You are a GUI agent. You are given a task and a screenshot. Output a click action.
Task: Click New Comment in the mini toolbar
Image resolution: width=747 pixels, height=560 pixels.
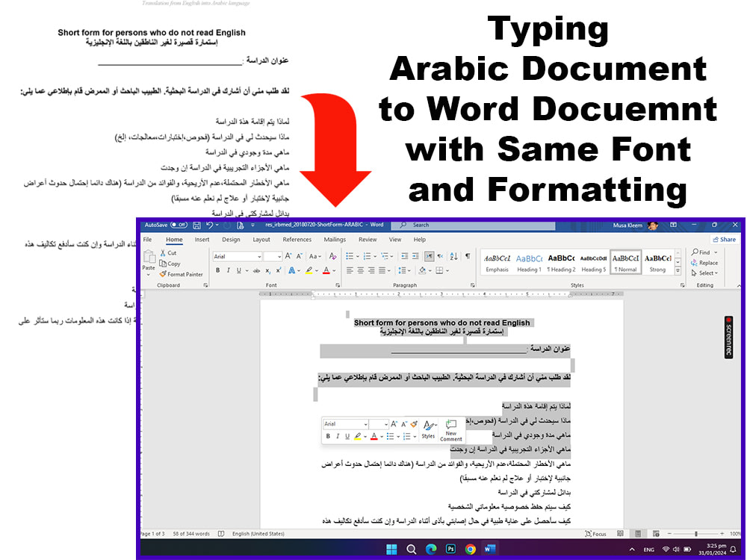(x=450, y=429)
